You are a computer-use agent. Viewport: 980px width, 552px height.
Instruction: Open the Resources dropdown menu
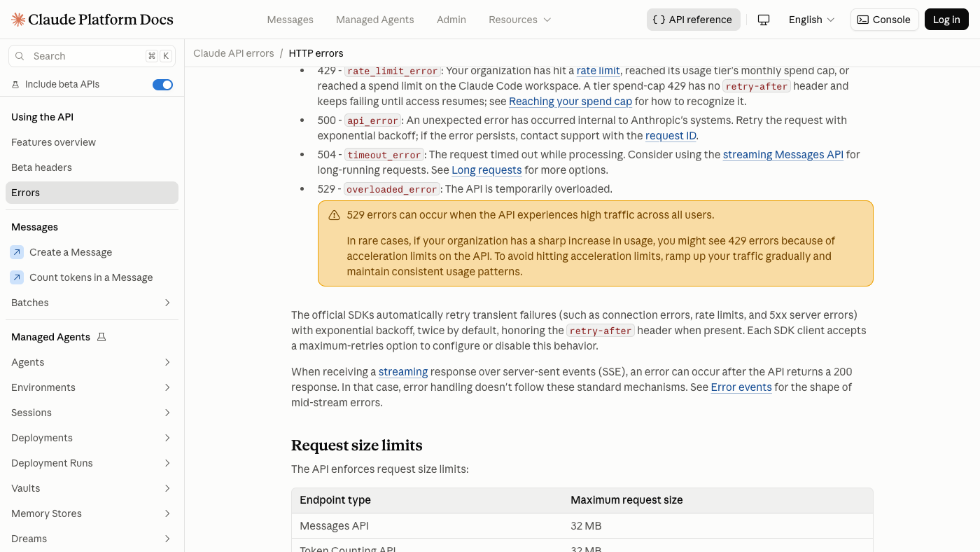pyautogui.click(x=520, y=20)
